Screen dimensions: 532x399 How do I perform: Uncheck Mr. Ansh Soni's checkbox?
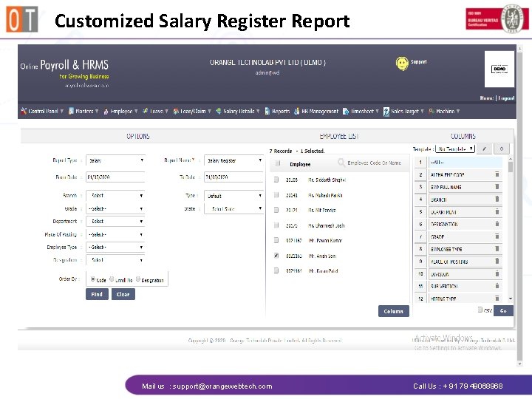[x=276, y=256]
